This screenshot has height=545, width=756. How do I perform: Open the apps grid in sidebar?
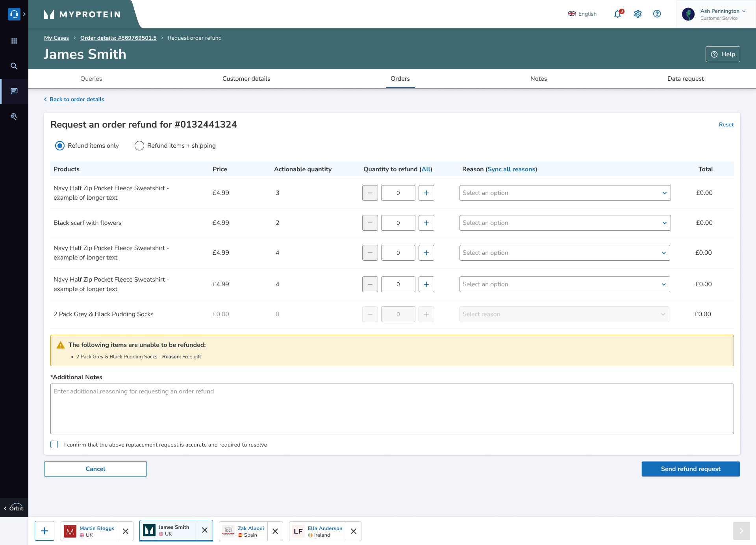(x=14, y=41)
